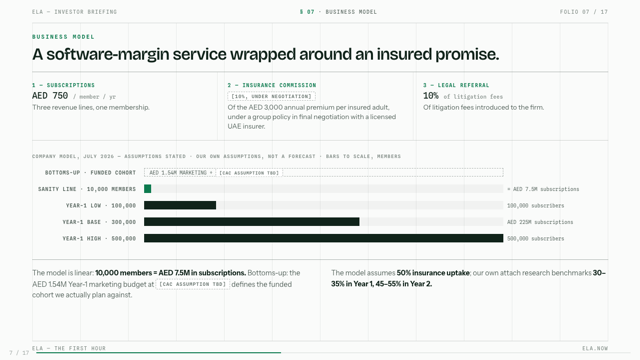
Task: Select the 3 — Legal Referral heading
Action: tap(456, 85)
